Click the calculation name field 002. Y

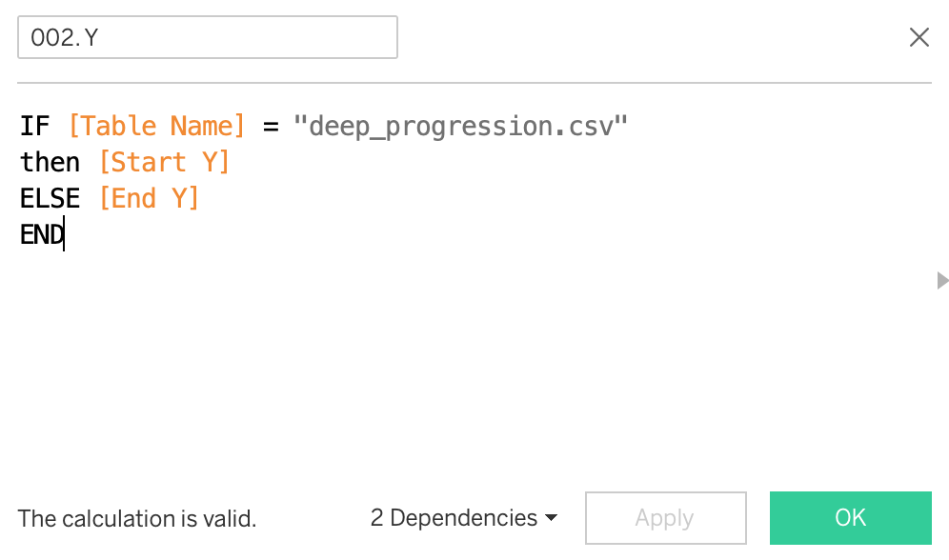coord(207,38)
